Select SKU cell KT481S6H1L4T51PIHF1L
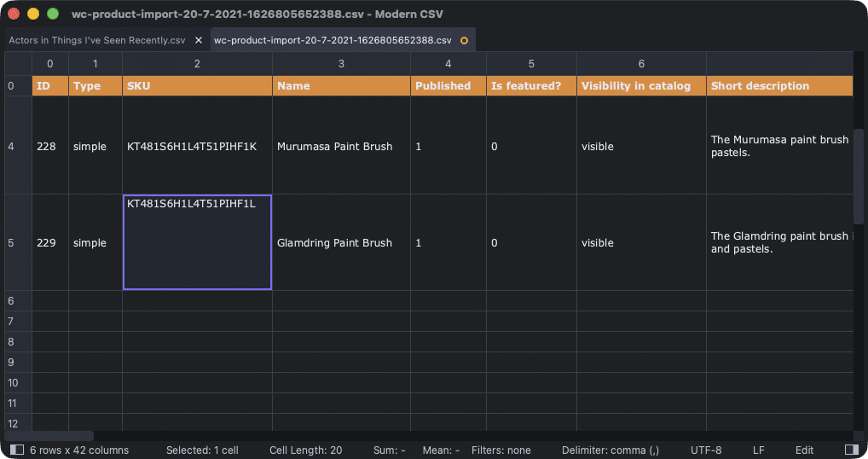Viewport: 868px width, 459px height. pyautogui.click(x=197, y=242)
